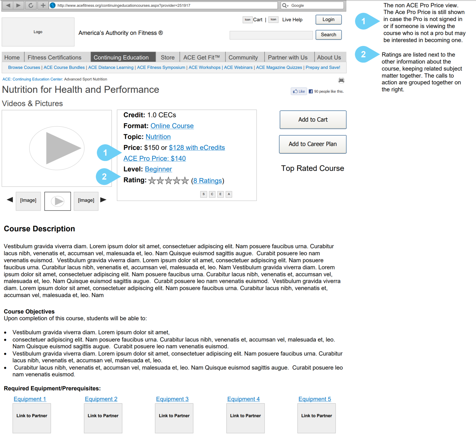
Task: Open the 8 Ratings link
Action: tap(207, 181)
